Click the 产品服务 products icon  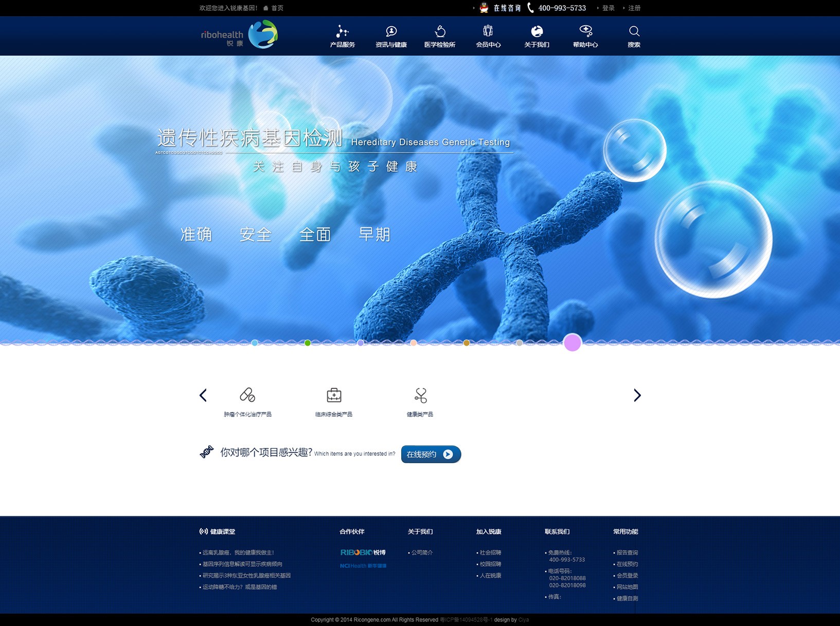click(x=342, y=32)
